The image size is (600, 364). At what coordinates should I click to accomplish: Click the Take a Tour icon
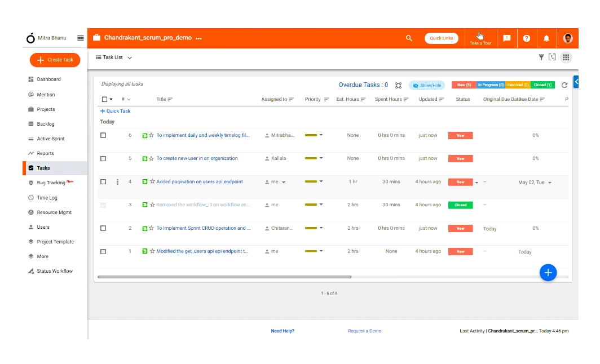click(480, 38)
